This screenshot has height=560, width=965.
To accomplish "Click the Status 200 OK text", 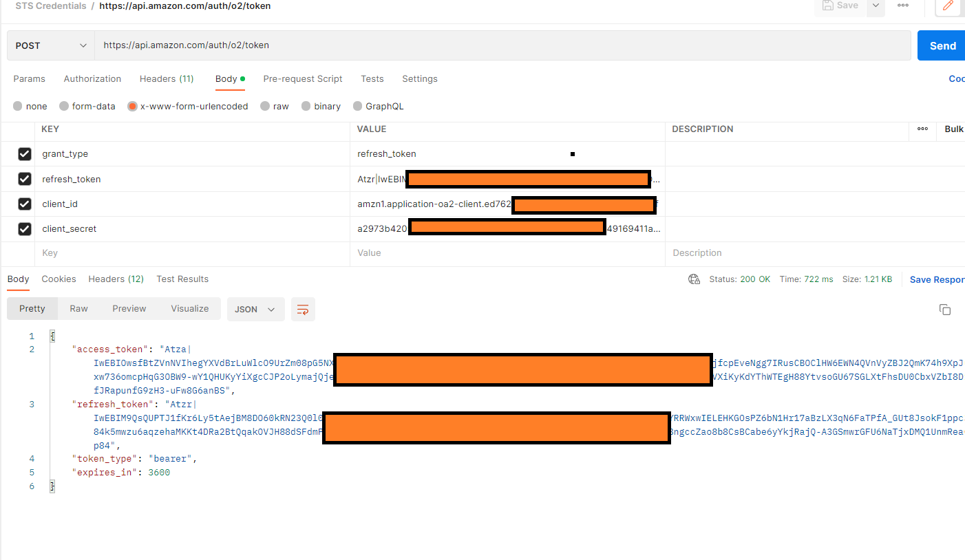I will point(740,279).
